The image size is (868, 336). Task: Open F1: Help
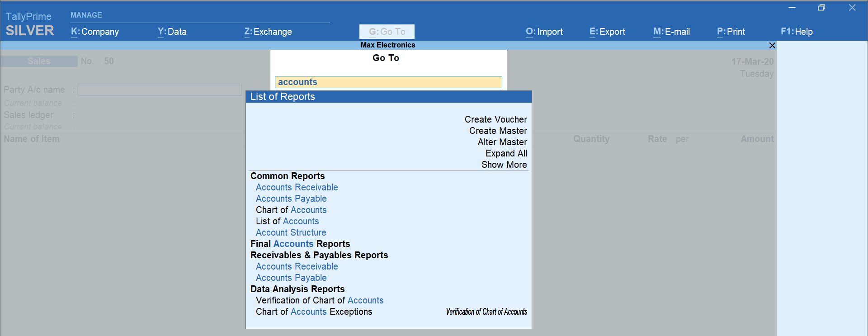point(797,32)
